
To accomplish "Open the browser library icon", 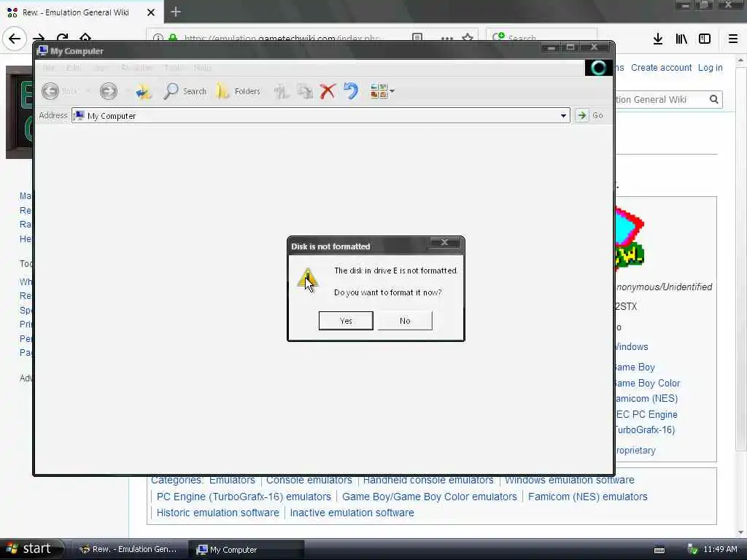I will click(681, 39).
